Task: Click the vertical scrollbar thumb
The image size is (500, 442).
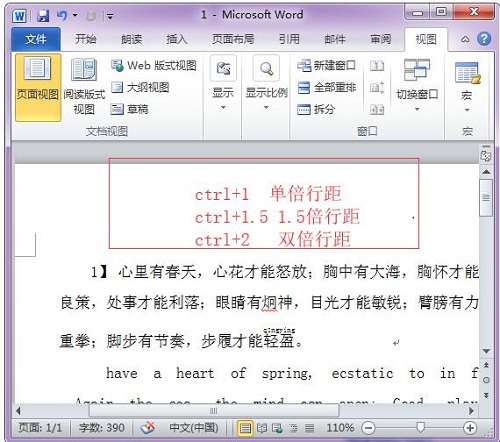Action: (486, 198)
